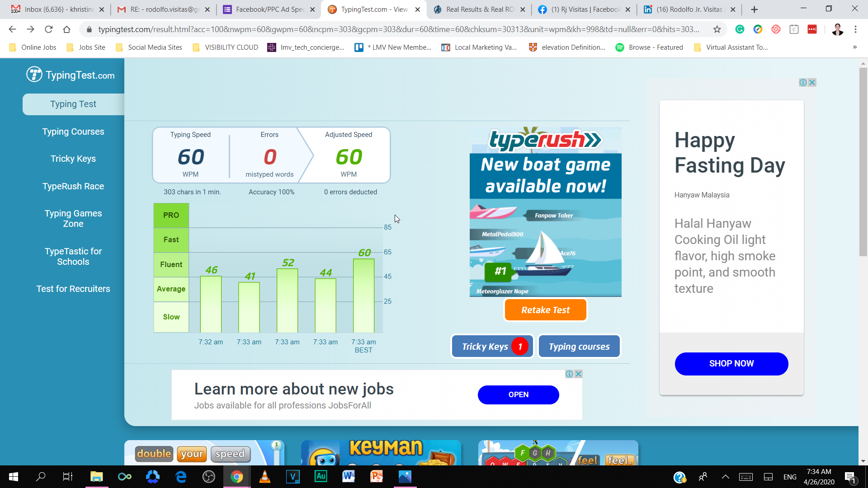Screen dimensions: 868x488
Task: Open the notification center icon
Action: pyautogui.click(x=850, y=477)
